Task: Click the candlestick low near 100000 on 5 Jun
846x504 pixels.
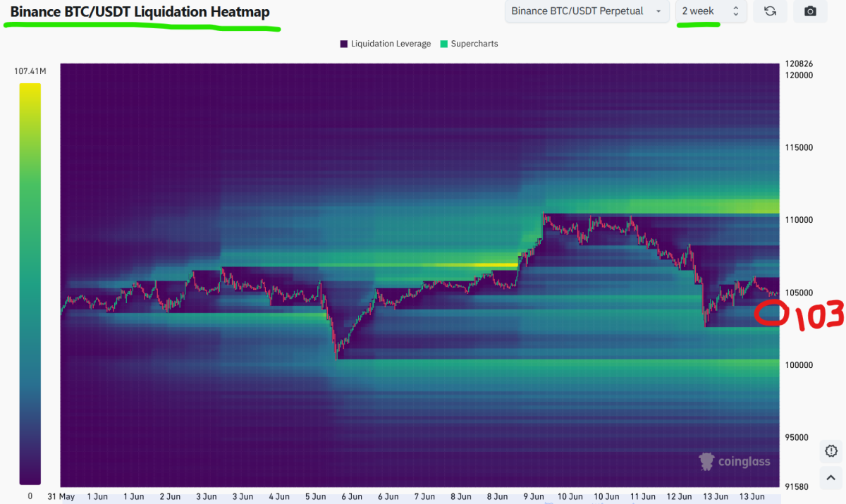Action: pos(337,356)
